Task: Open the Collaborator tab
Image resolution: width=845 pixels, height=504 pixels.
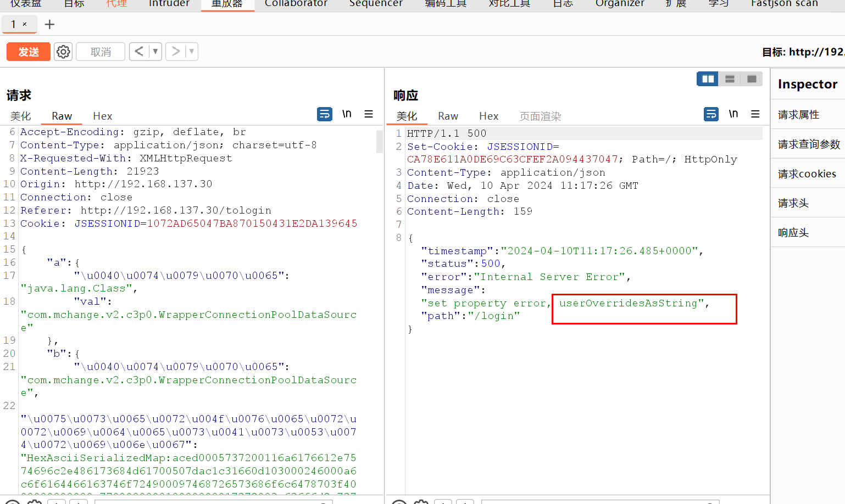Action: click(x=296, y=3)
